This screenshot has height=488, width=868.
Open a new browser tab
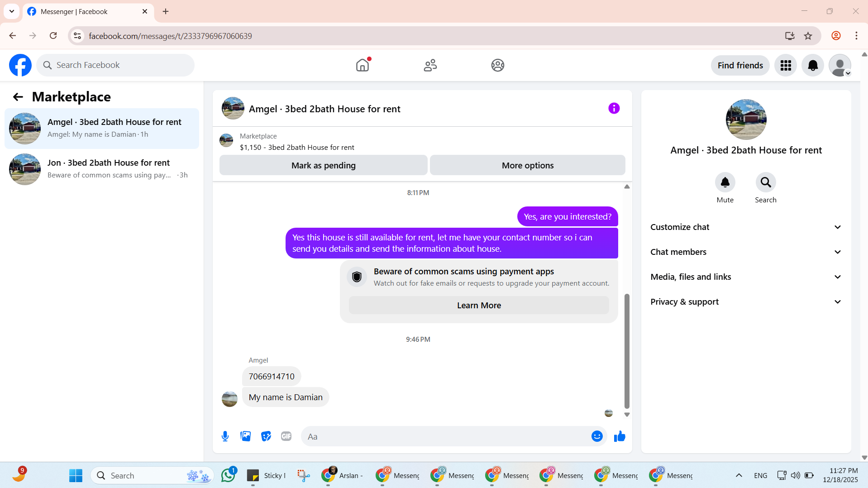pos(166,11)
